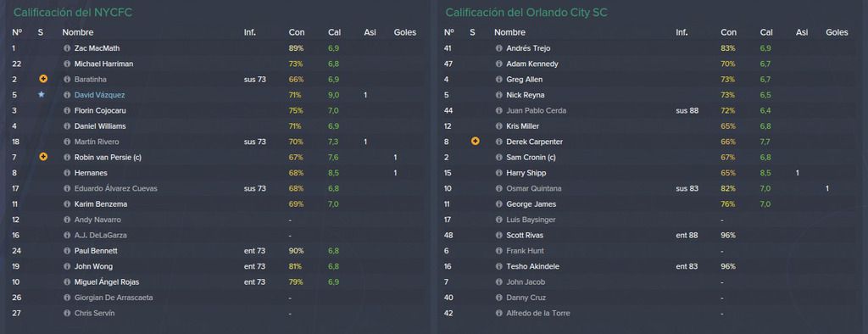The width and height of the screenshot is (868, 334).
Task: Open the info icon beside Harry Shipp
Action: [498, 173]
